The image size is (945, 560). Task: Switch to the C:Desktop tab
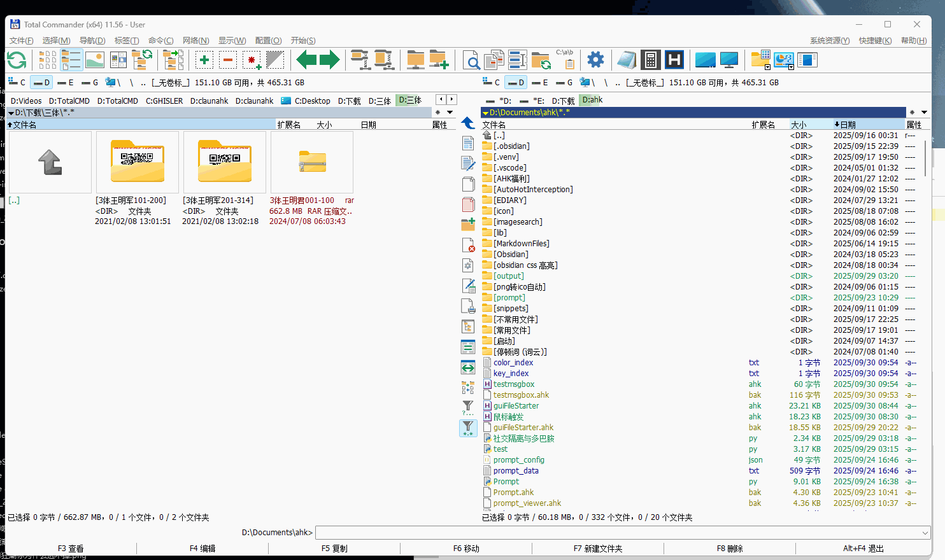click(306, 101)
